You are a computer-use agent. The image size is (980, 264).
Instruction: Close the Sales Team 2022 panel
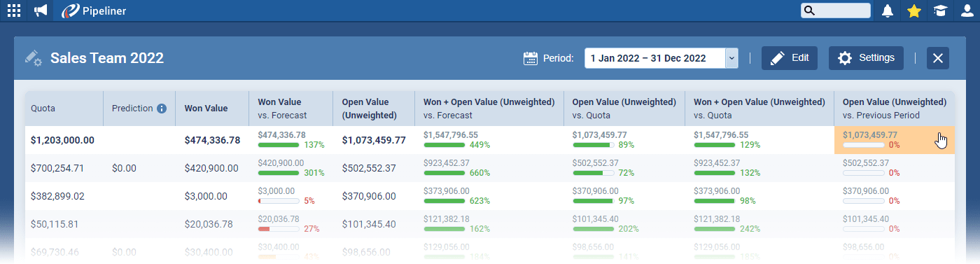[x=938, y=58]
